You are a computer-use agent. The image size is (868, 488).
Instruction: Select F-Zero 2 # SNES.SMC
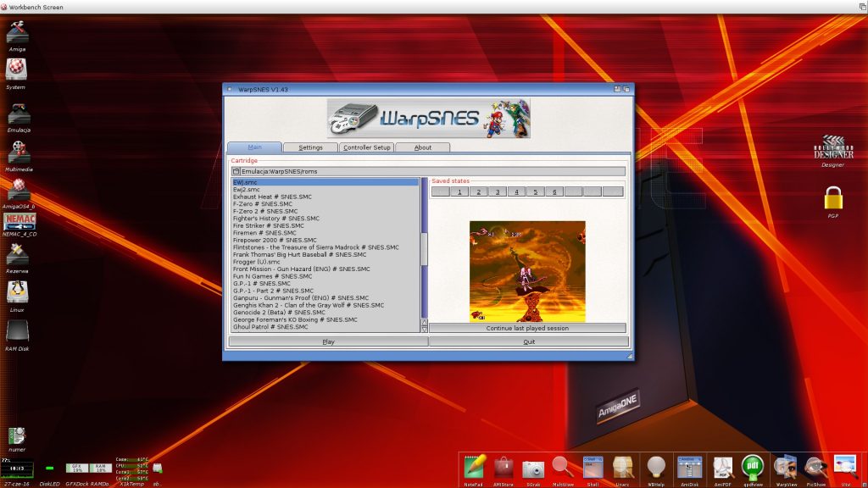[x=325, y=211]
